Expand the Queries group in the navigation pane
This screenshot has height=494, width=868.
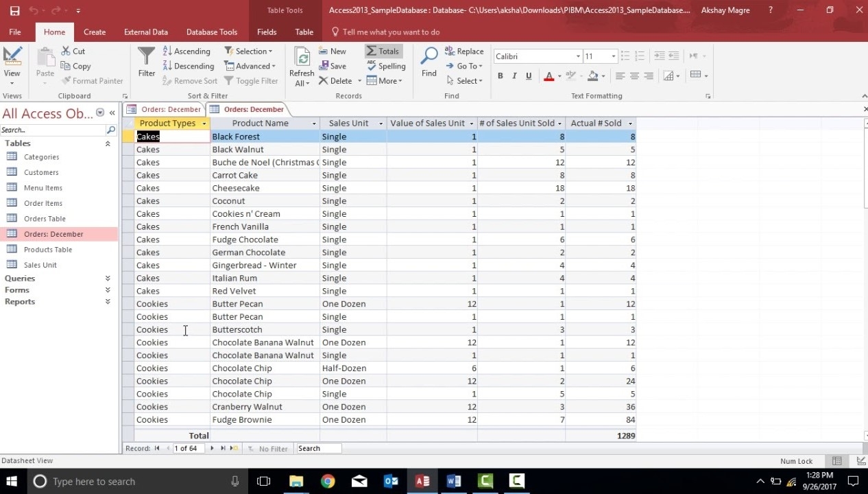click(108, 279)
